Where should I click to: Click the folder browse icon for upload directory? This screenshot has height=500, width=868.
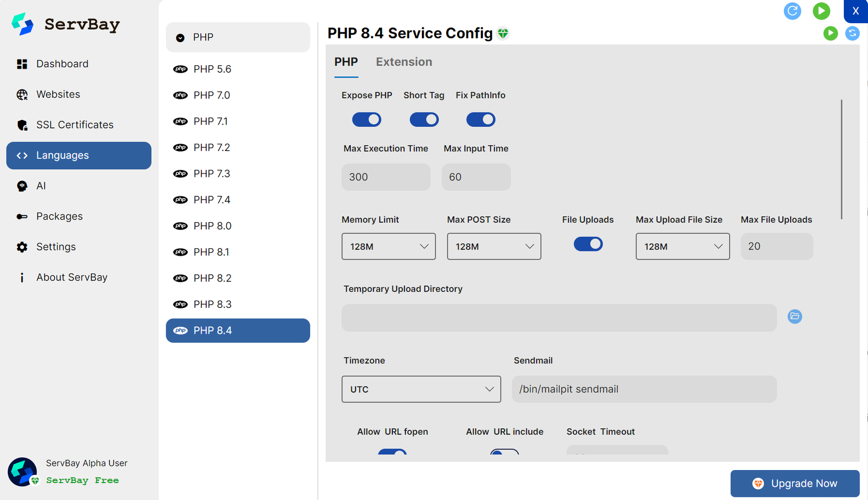[794, 316]
